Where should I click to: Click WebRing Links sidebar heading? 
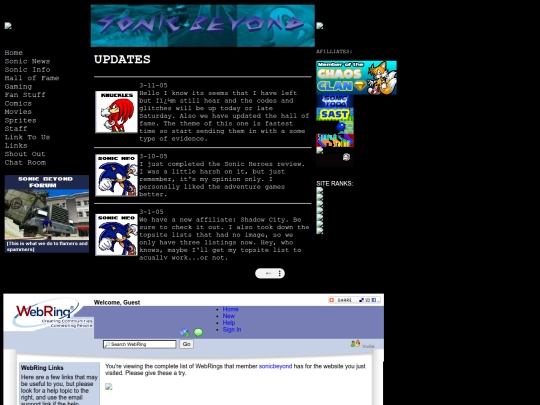[x=42, y=368]
